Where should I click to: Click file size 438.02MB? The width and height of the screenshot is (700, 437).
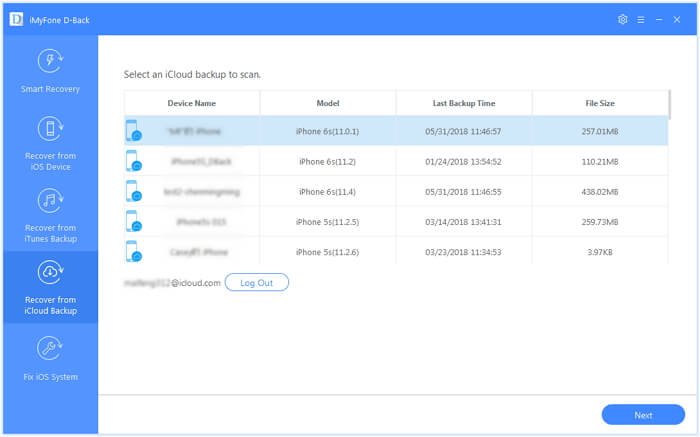600,191
